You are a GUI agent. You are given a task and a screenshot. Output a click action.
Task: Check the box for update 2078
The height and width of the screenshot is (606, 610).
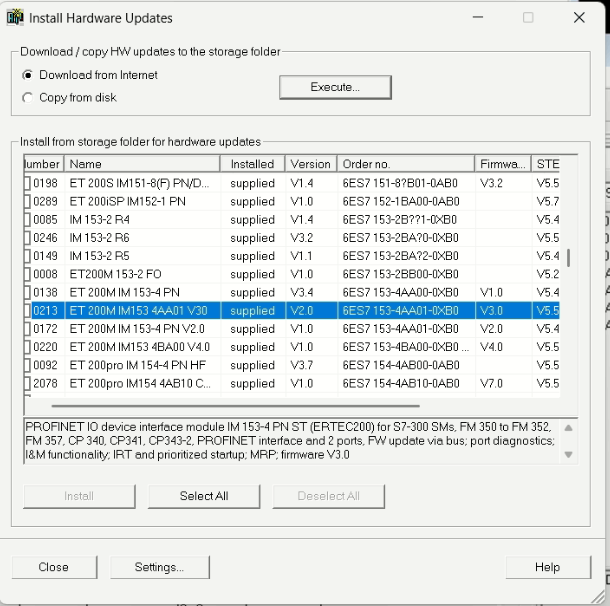[x=27, y=384]
